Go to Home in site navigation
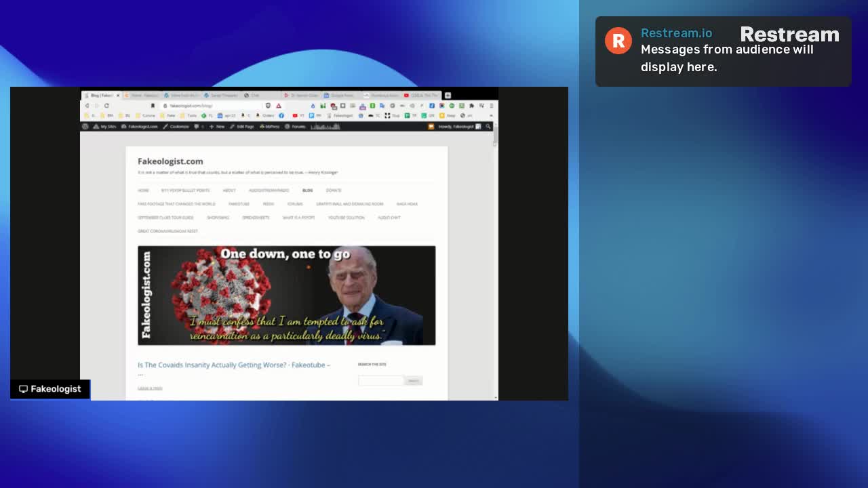The image size is (868, 488). 143,190
